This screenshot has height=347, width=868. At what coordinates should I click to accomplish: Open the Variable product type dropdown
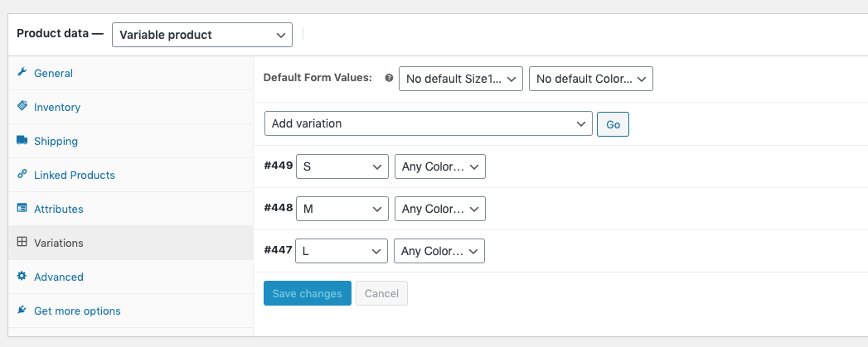point(202,35)
